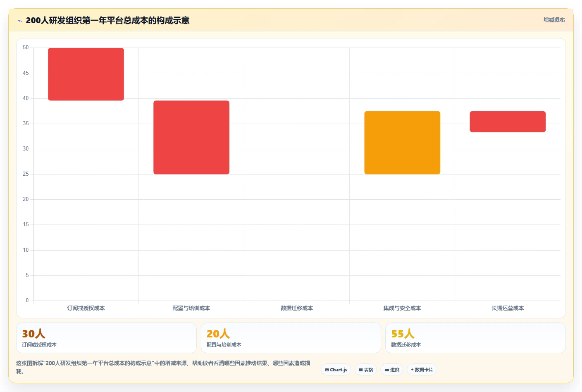This screenshot has width=582, height=392.
Task: Click the orange bar for 集成与安全成本
Action: click(x=402, y=143)
